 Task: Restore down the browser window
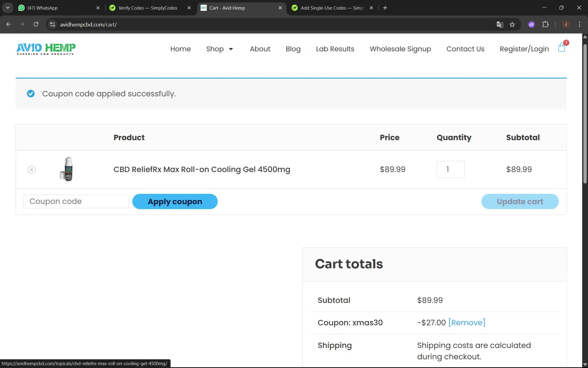pyautogui.click(x=561, y=8)
